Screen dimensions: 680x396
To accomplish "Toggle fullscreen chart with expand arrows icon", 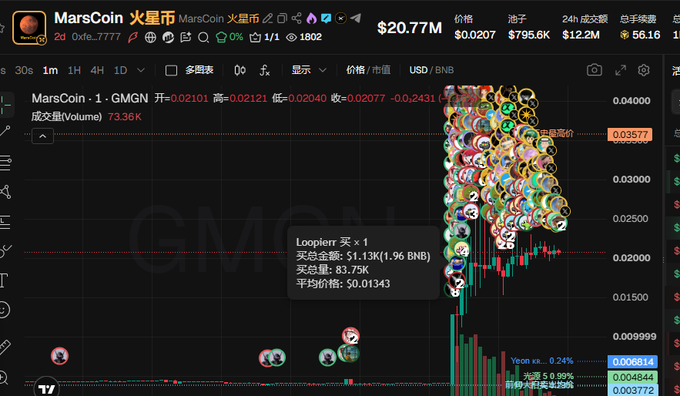I will click(620, 70).
